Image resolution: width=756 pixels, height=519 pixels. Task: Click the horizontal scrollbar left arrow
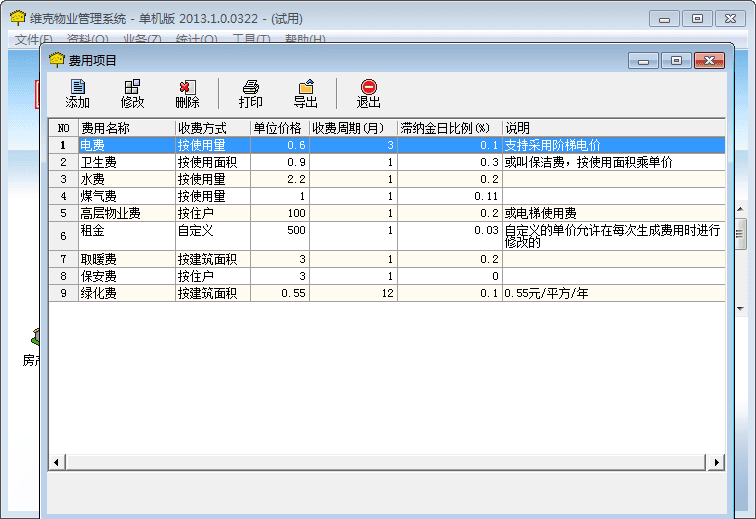[56, 462]
